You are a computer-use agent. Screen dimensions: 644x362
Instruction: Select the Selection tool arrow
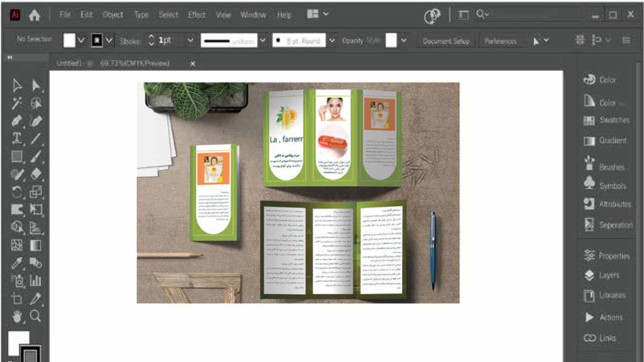pos(17,85)
